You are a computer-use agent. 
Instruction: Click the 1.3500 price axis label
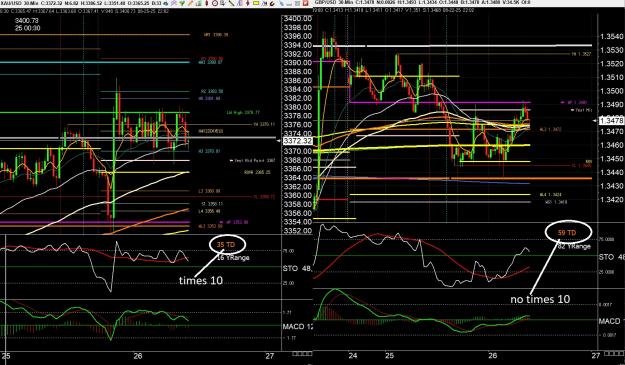(x=611, y=91)
